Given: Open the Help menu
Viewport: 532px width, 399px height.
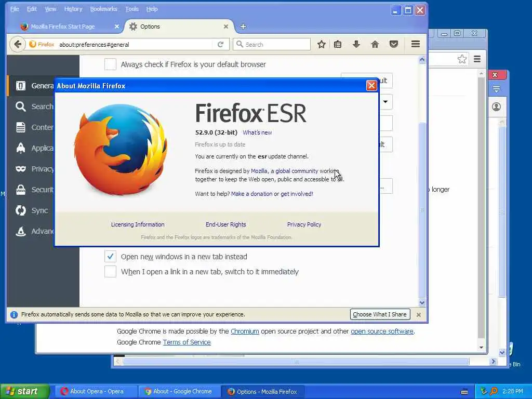Looking at the screenshot, I should [x=152, y=9].
